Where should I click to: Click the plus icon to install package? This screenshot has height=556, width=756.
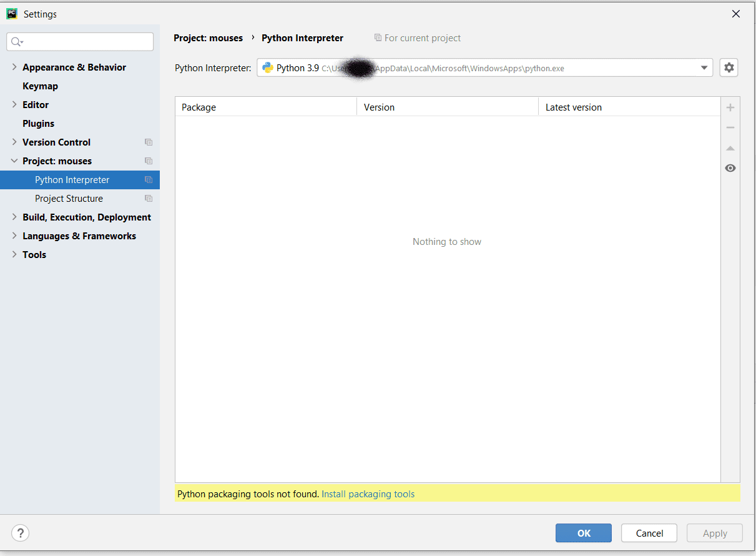[730, 107]
